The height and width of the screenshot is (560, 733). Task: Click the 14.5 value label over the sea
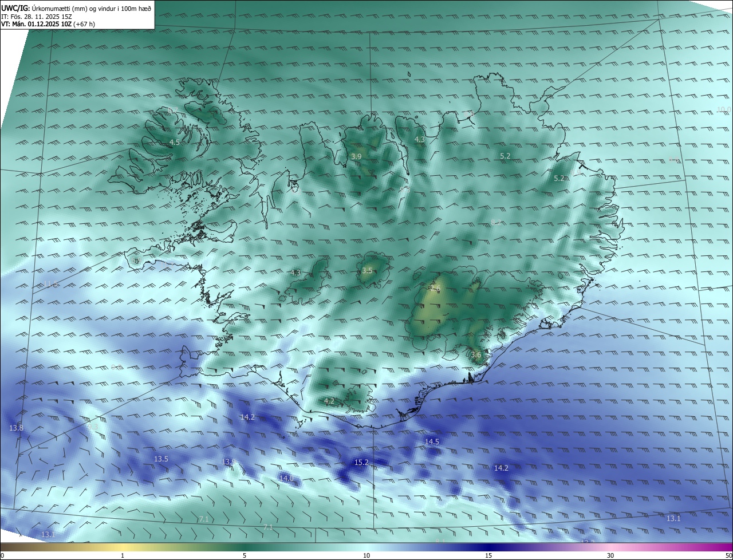coord(432,441)
